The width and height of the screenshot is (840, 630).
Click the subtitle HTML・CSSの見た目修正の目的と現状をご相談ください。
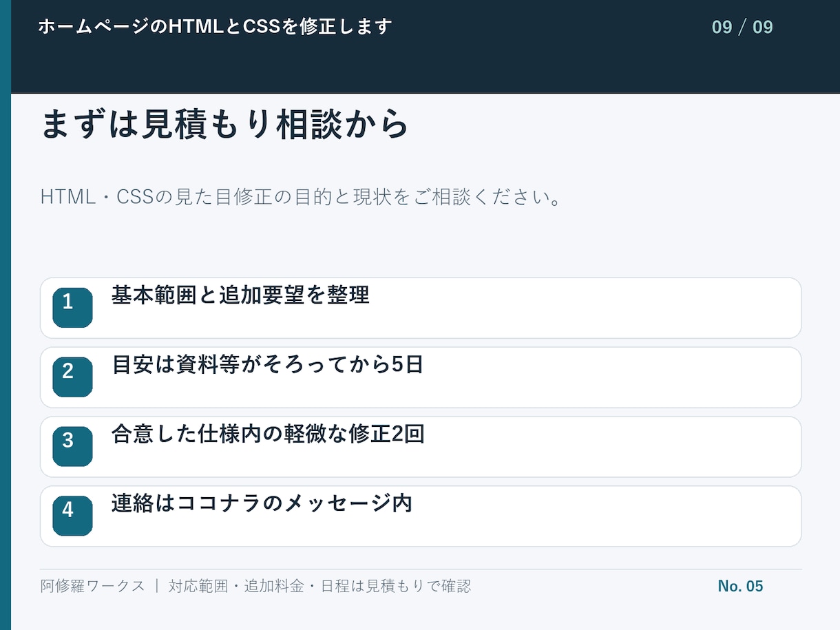[x=302, y=198]
